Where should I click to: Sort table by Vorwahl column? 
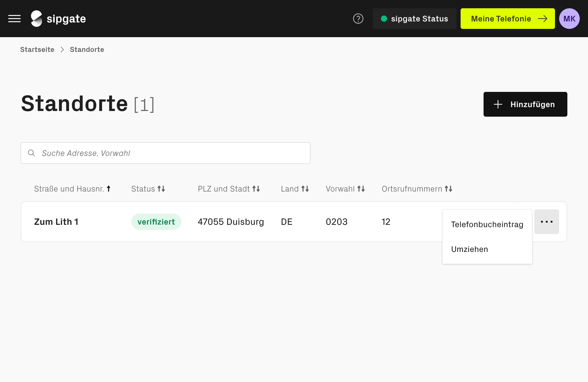[x=345, y=189]
